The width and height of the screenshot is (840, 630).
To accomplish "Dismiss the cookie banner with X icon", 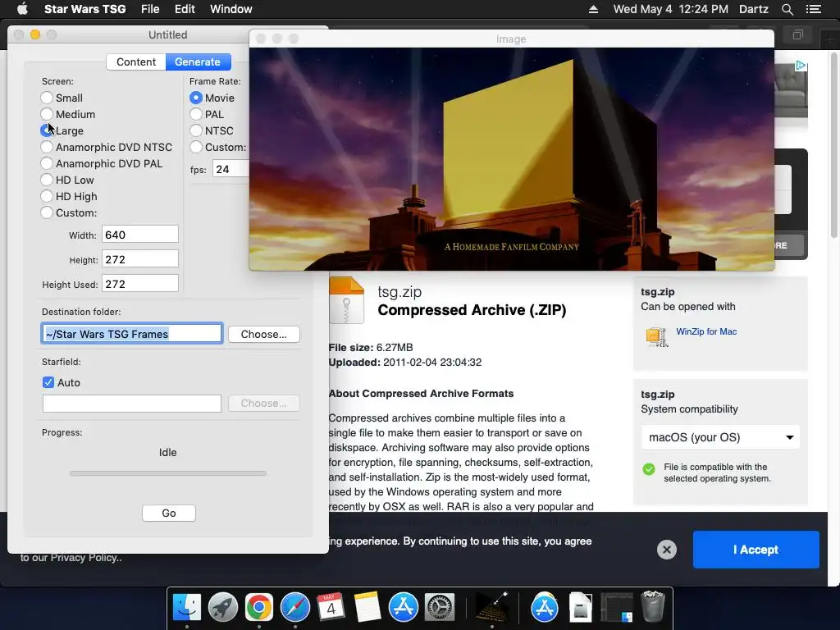I will 666,550.
